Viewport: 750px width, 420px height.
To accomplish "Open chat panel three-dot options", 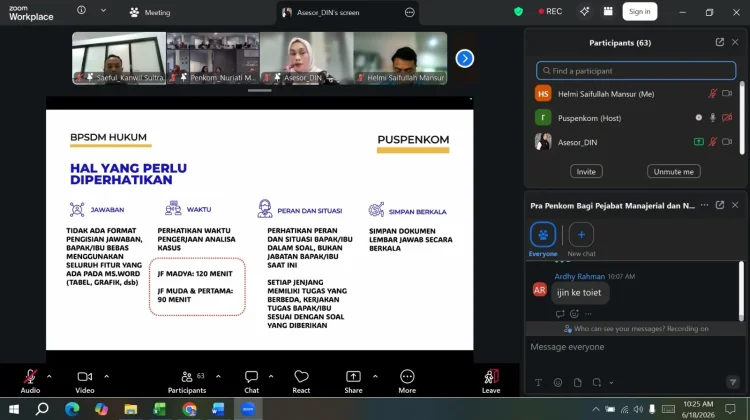I will click(x=704, y=205).
